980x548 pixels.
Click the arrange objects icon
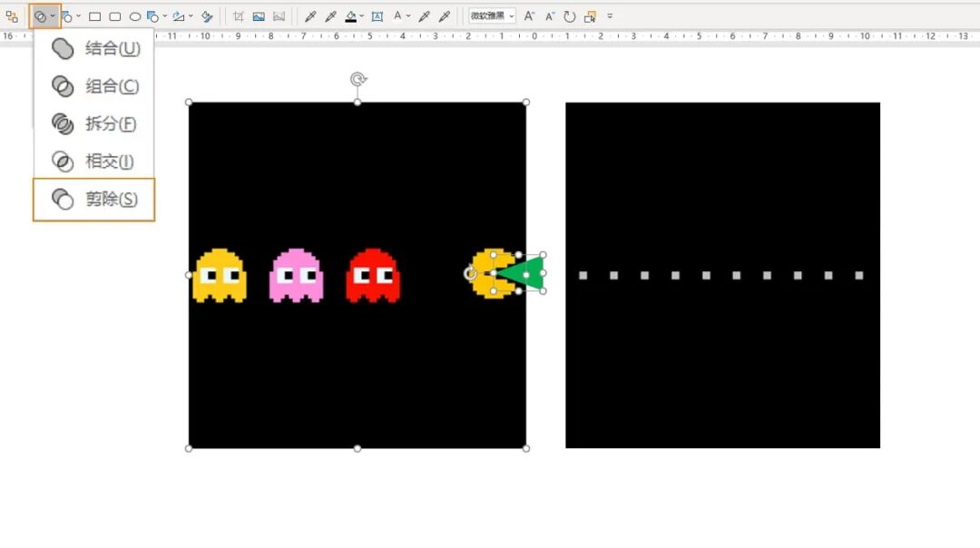pos(153,17)
